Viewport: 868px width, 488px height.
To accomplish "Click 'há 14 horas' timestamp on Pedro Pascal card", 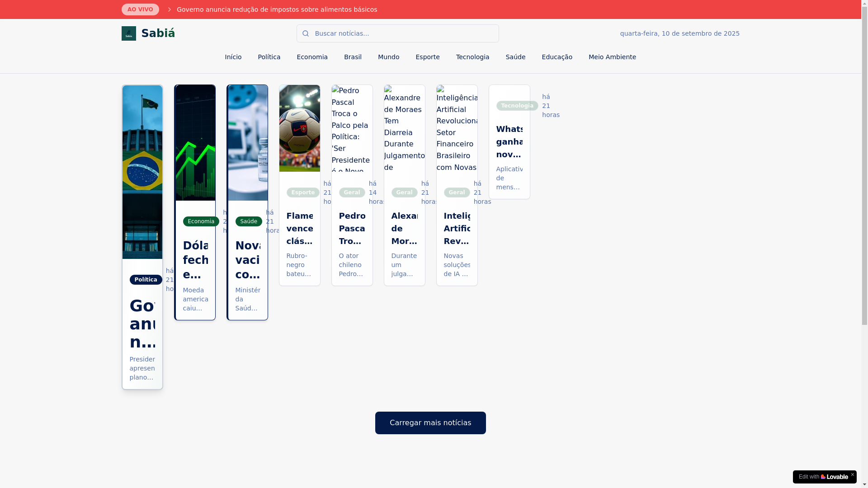I will tap(377, 192).
